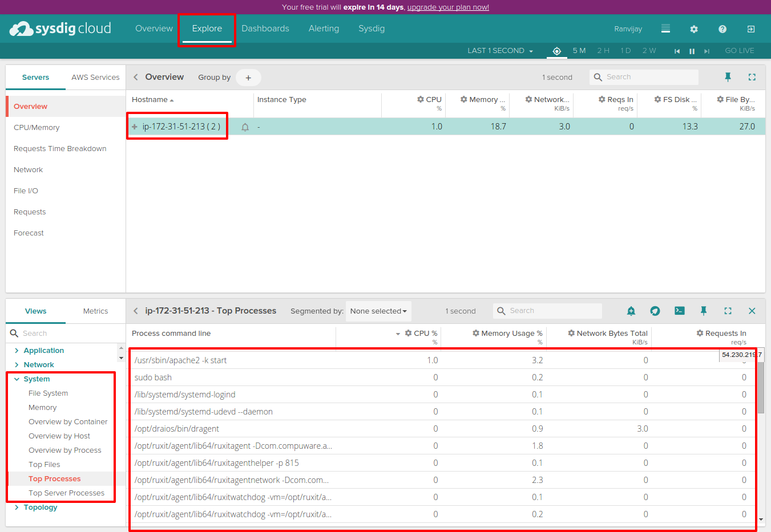Configure the Network column gear in Overview

(x=529, y=99)
